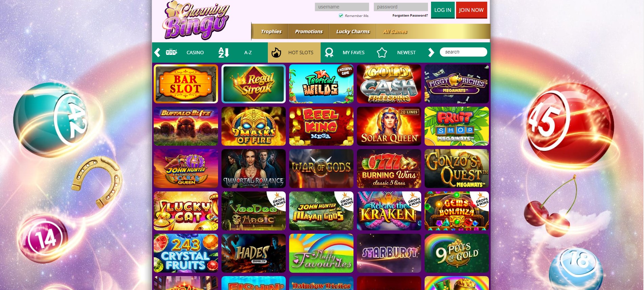
Task: Click the Newest star icon
Action: coord(382,53)
